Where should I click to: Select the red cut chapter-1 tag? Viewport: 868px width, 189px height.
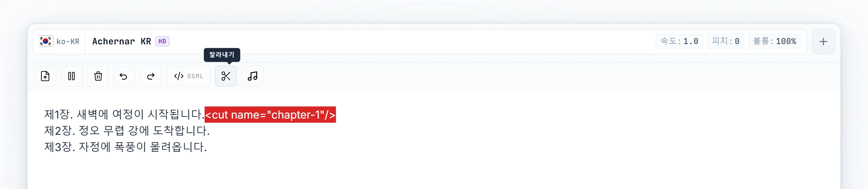[270, 114]
